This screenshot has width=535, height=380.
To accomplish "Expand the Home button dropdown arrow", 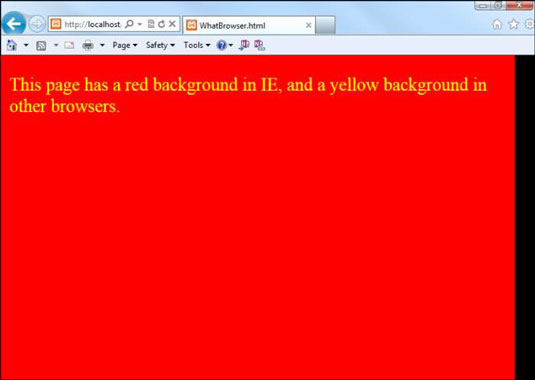I will (x=26, y=45).
